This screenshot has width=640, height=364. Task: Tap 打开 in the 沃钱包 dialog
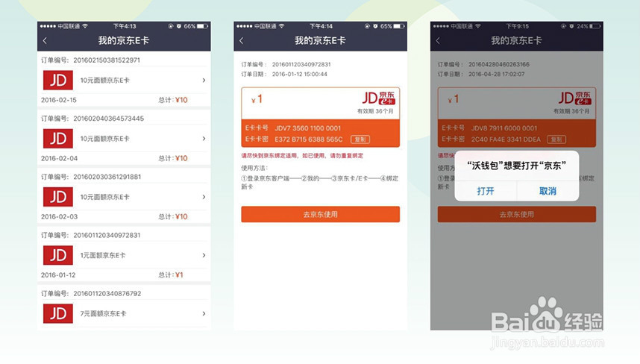click(x=486, y=191)
